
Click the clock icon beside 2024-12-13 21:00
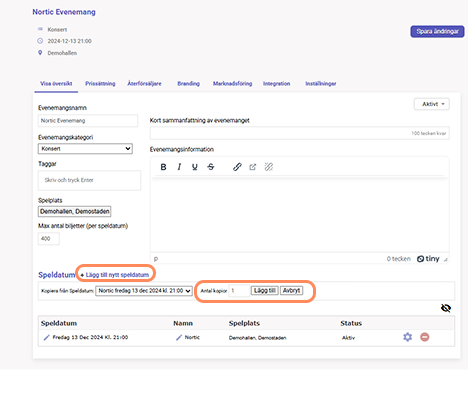tap(40, 41)
